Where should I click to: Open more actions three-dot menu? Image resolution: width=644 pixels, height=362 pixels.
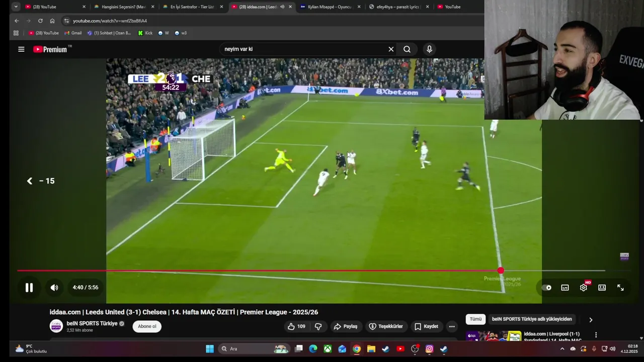coord(452,326)
